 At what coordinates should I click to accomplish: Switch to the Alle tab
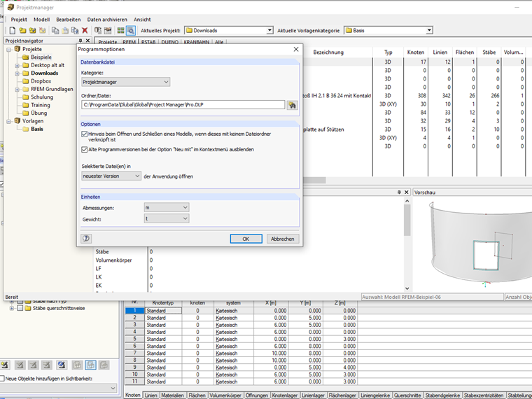pos(219,42)
